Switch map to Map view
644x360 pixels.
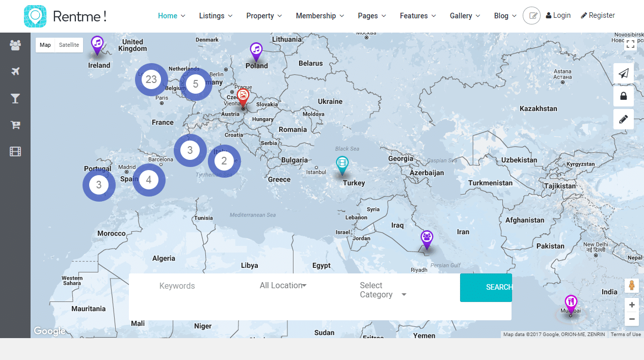click(45, 45)
